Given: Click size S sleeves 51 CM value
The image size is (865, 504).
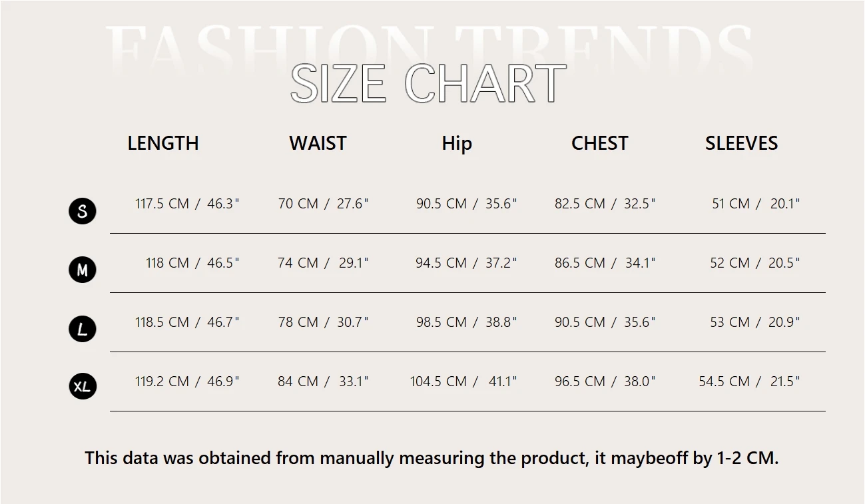Looking at the screenshot, I should pyautogui.click(x=756, y=204).
